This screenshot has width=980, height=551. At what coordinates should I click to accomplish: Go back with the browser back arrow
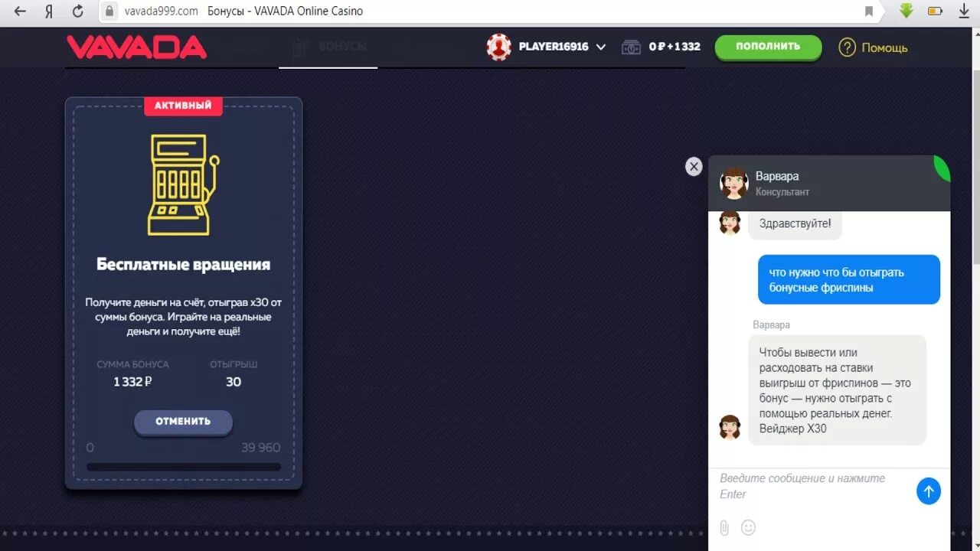(21, 11)
